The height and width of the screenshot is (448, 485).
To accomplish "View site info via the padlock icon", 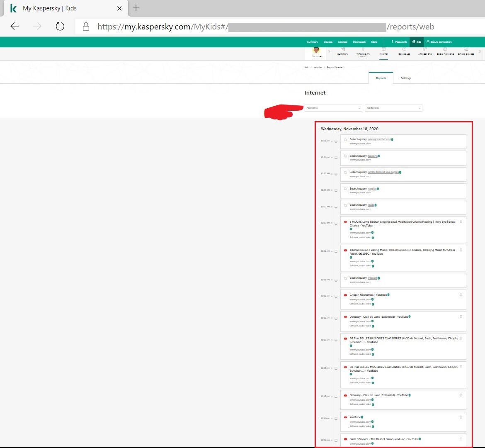I will 86,27.
